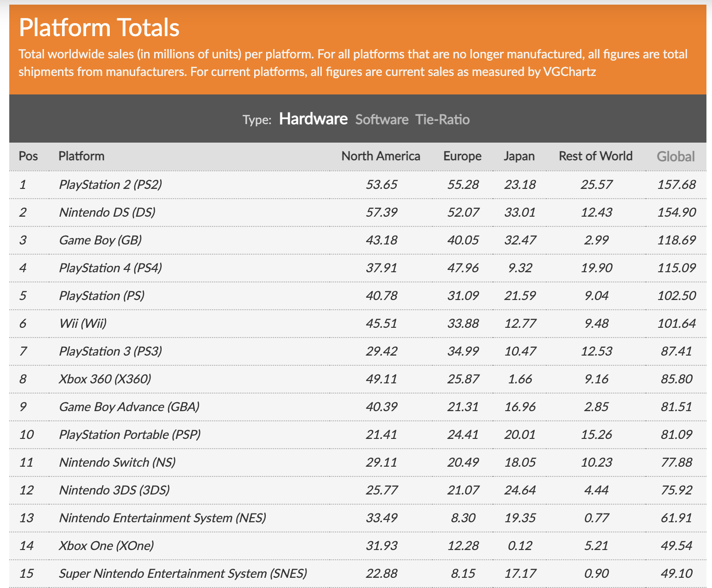Click the Rest of World column header

pos(595,156)
